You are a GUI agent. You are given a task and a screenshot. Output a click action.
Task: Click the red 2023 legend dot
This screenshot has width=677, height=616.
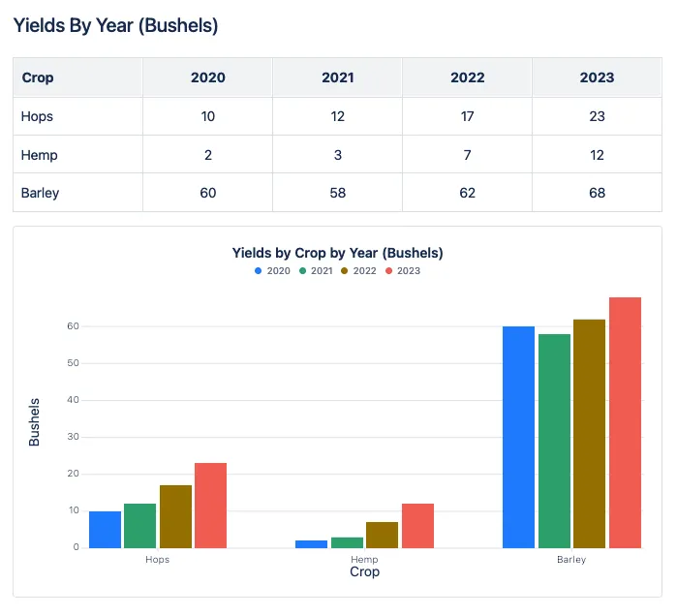[388, 271]
